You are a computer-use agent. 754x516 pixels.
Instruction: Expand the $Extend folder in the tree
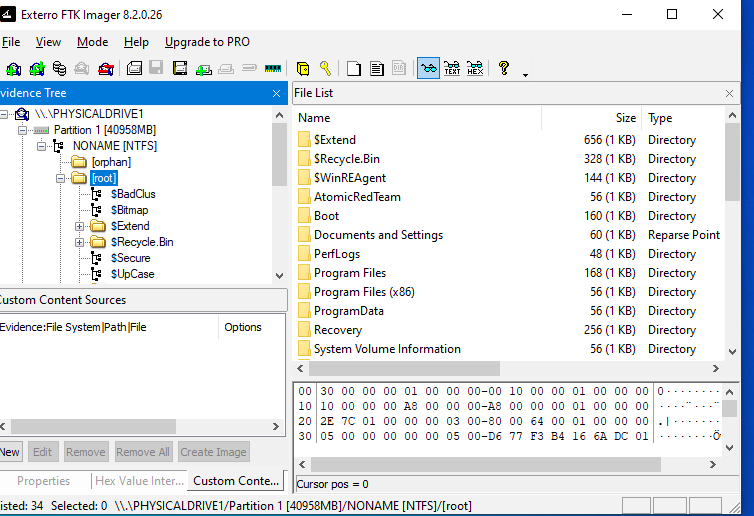80,226
